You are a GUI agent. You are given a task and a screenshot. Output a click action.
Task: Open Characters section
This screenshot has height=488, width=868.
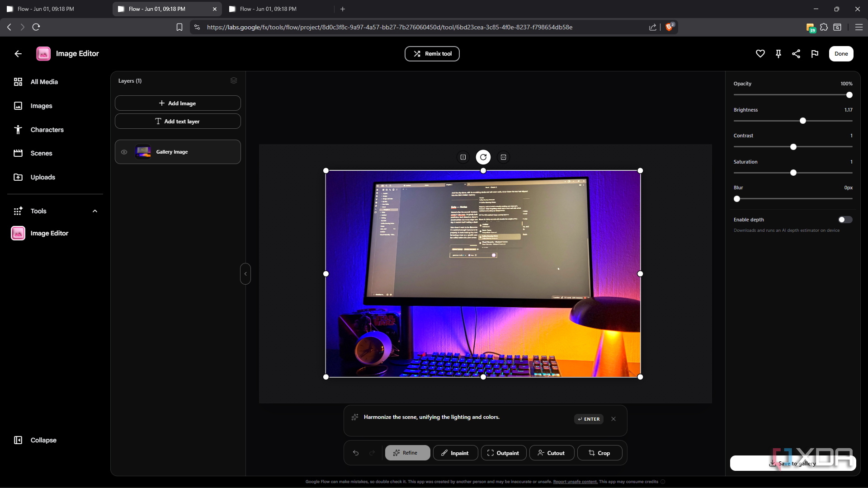pos(38,130)
